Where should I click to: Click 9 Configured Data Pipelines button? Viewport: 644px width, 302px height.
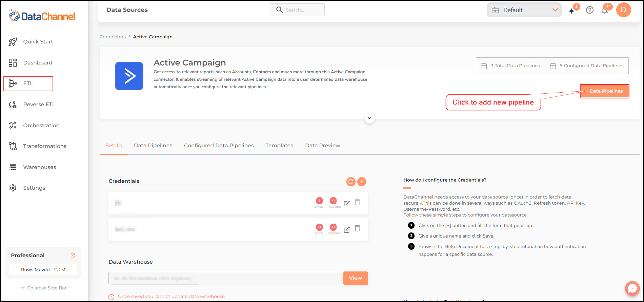tap(587, 66)
